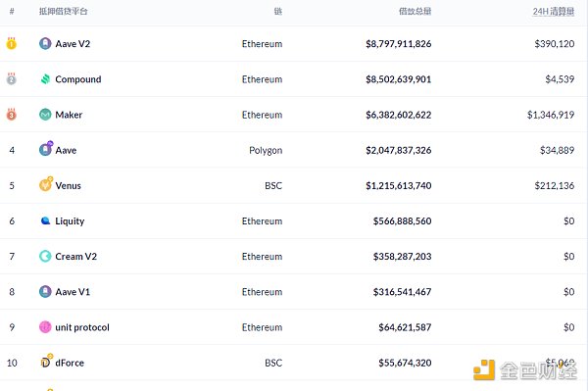This screenshot has width=588, height=391.
Task: Open the Compound platform link
Action: coord(78,79)
